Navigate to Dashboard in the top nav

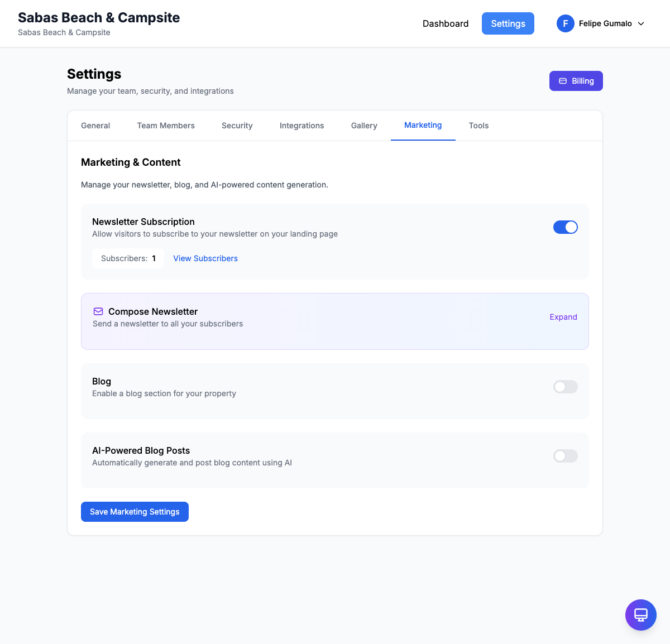(446, 23)
